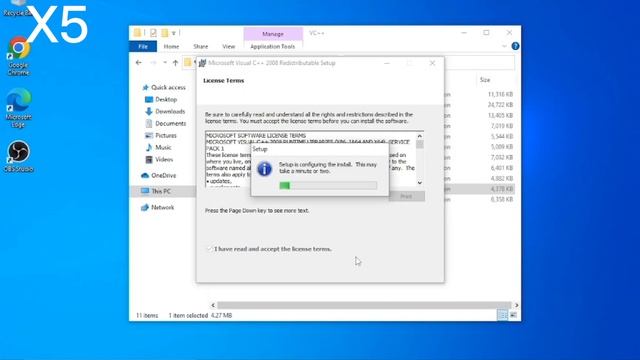
Task: Click the Properties quick access toolbar icon
Action: pos(153,33)
